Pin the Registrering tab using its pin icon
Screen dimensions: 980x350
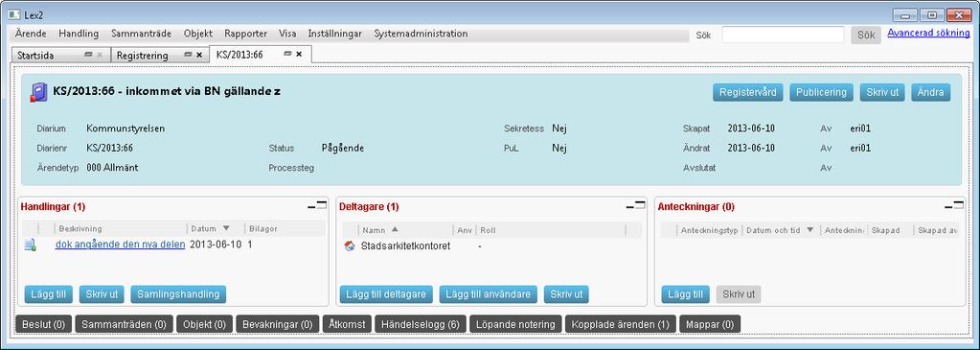(x=188, y=55)
